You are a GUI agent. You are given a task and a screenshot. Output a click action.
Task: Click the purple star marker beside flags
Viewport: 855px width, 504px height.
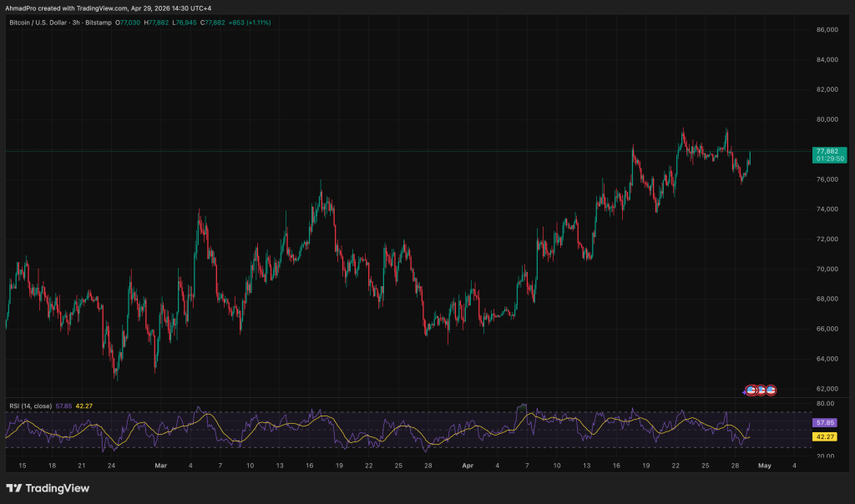[743, 391]
